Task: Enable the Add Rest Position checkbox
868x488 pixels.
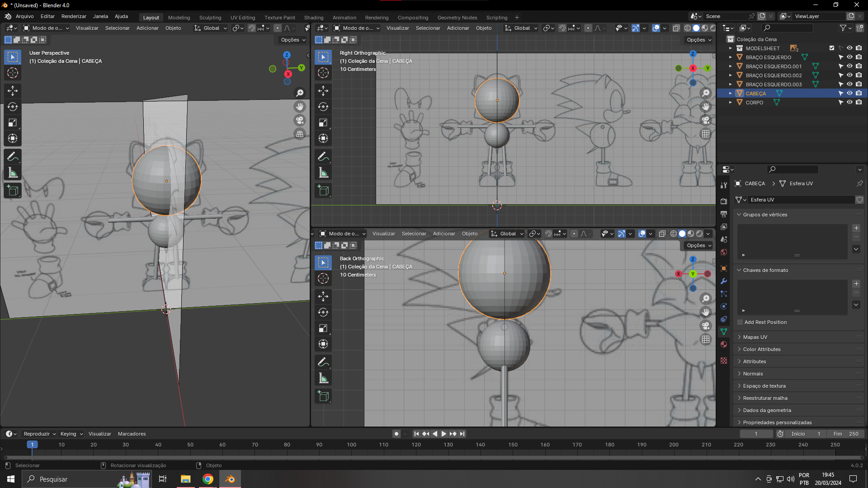Action: [x=740, y=322]
